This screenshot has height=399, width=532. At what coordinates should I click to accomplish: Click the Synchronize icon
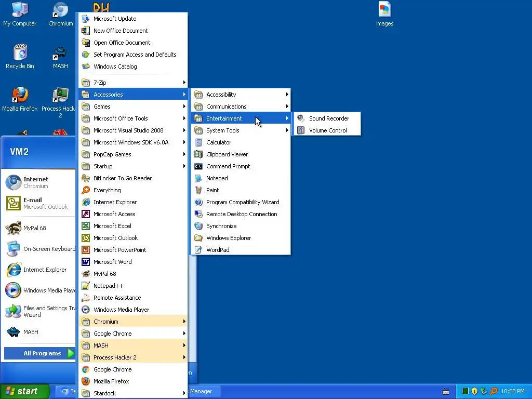click(x=198, y=226)
